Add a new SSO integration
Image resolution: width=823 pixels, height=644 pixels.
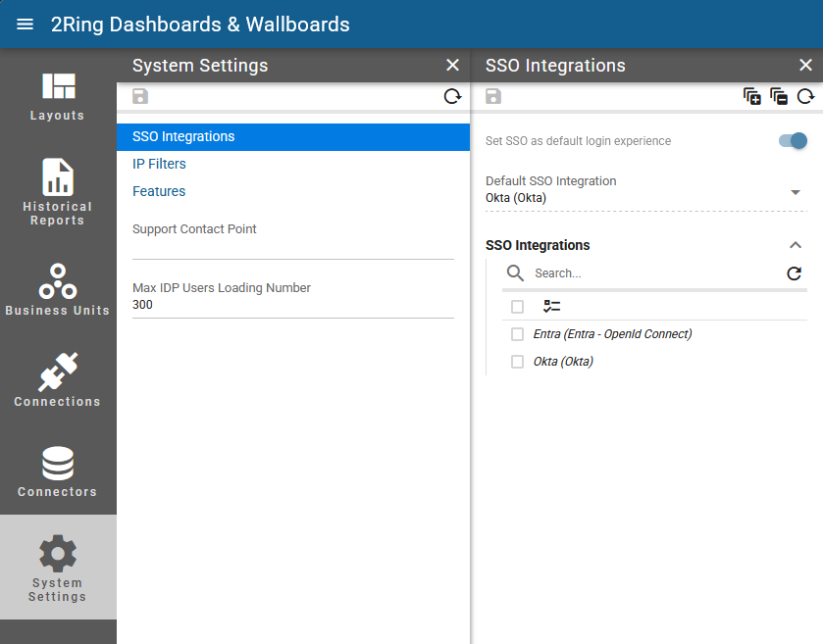click(x=752, y=96)
